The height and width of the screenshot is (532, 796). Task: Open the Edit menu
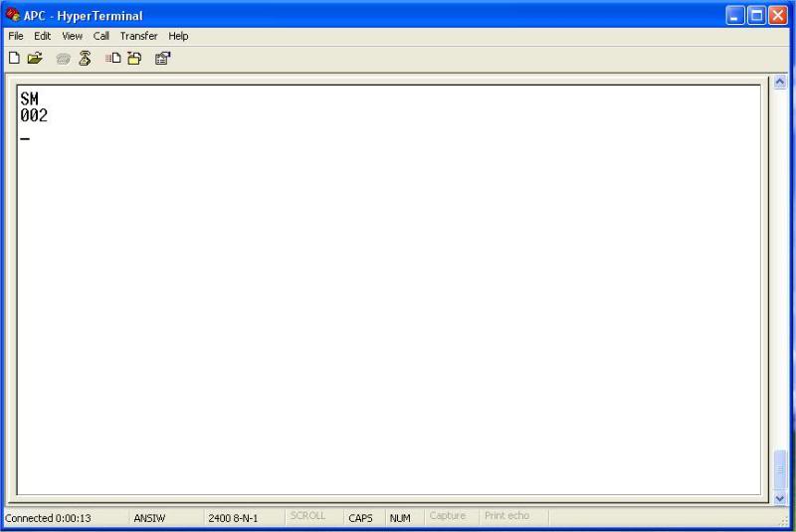[42, 36]
